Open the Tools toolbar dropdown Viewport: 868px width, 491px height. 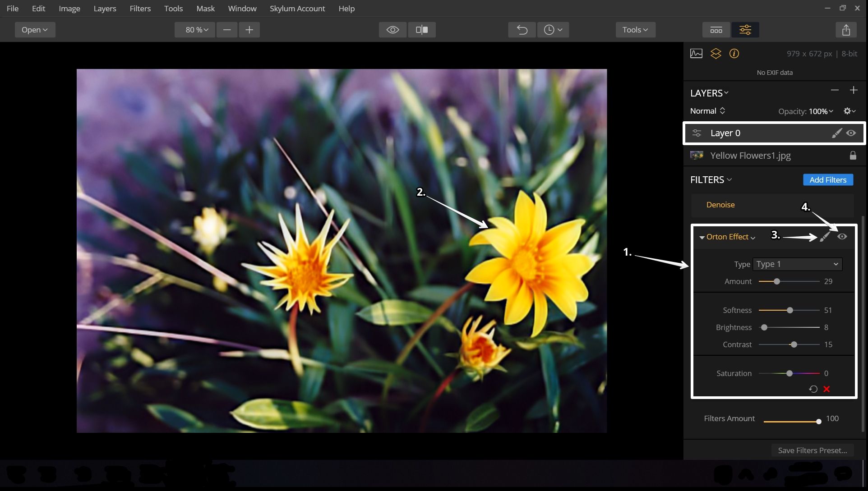[635, 30]
